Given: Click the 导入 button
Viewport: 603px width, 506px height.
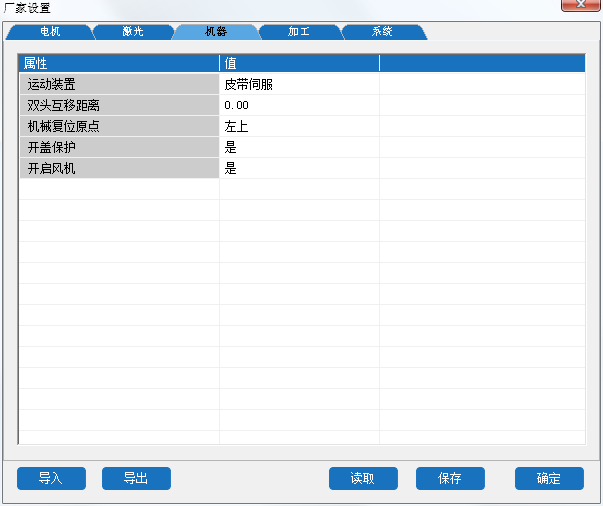Looking at the screenshot, I should coord(51,478).
